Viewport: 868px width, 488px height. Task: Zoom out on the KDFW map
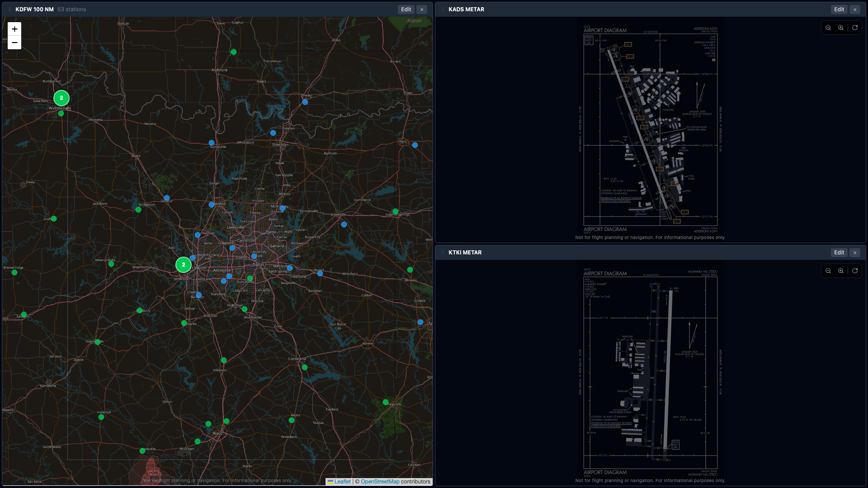click(x=14, y=42)
